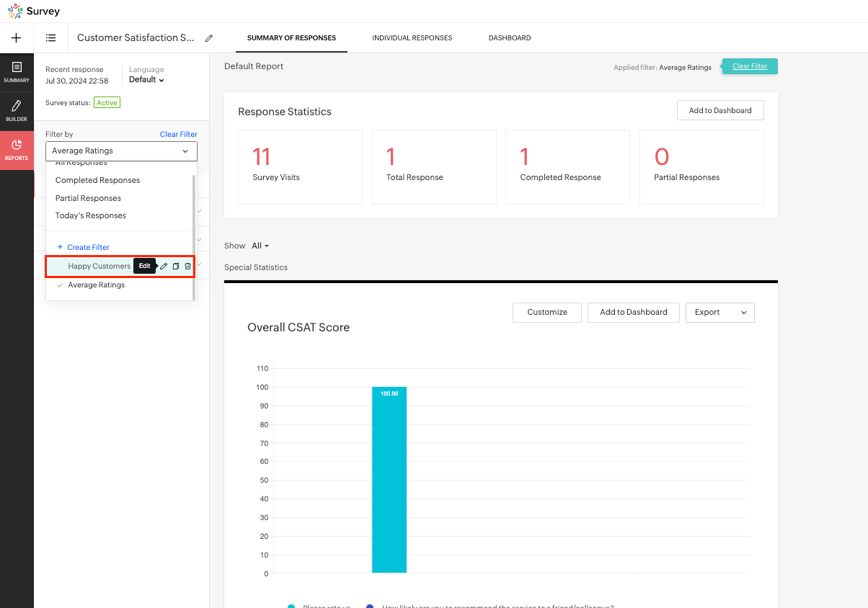The width and height of the screenshot is (868, 608).
Task: Switch to the Individual Responses tab
Action: pos(412,38)
